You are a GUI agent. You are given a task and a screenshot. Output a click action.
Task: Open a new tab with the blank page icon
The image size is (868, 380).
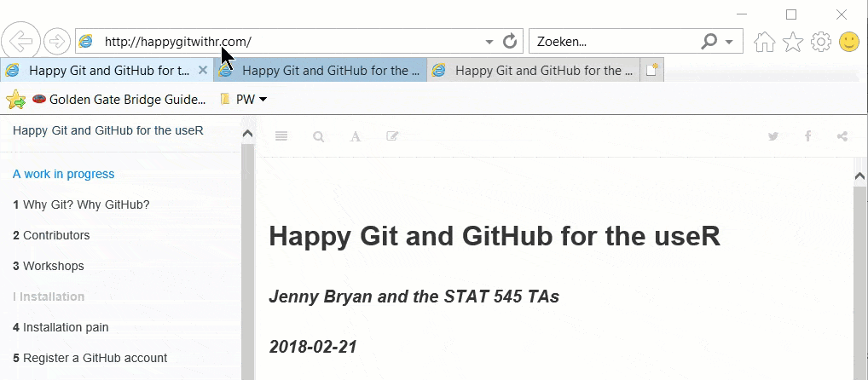pos(652,70)
